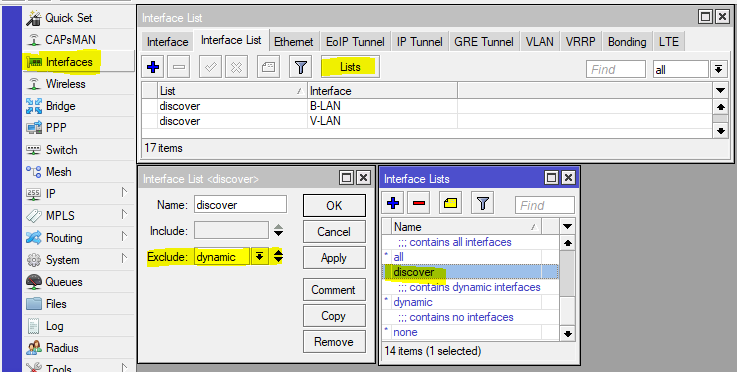Expand the Include field arrows

tap(278, 230)
